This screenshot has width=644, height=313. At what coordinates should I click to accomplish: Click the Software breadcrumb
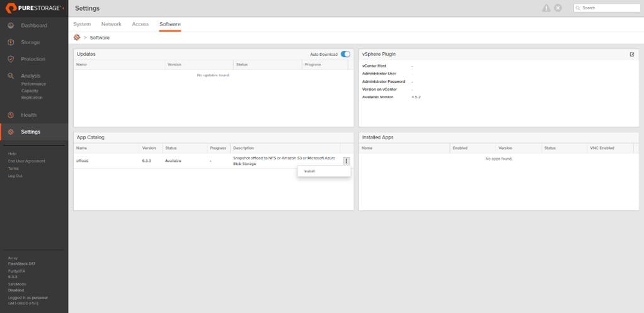pos(100,38)
